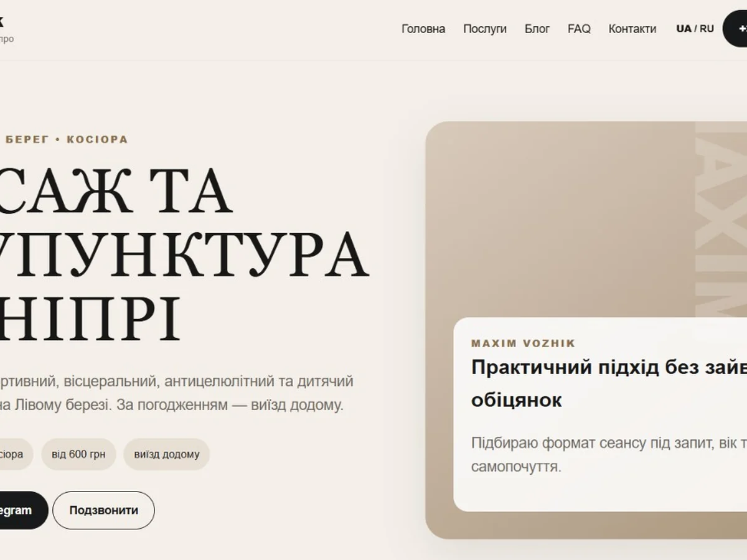Click heading 'Практичний підхід без зайвих обіцянок'
Image resolution: width=747 pixels, height=560 pixels.
(609, 383)
